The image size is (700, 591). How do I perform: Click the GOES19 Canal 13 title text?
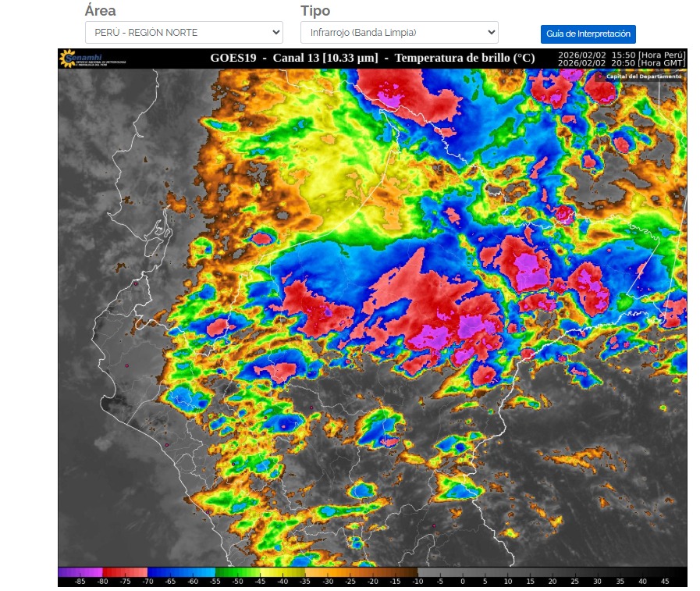click(373, 58)
